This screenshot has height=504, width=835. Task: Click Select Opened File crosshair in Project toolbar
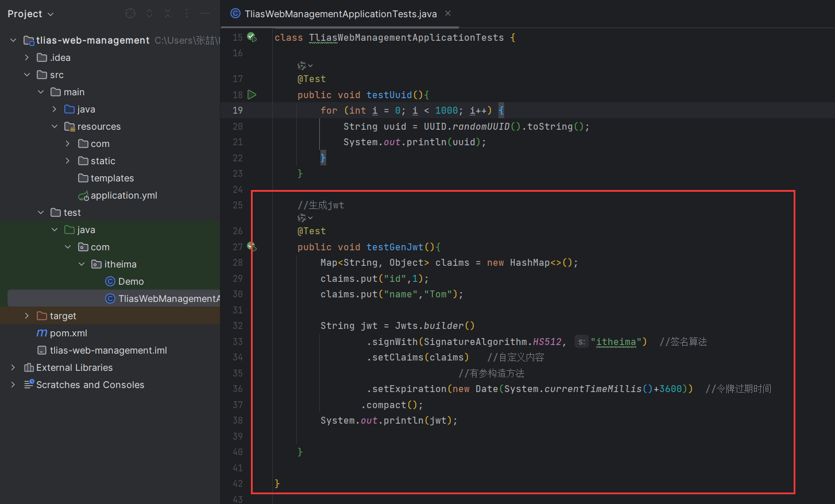coord(130,13)
